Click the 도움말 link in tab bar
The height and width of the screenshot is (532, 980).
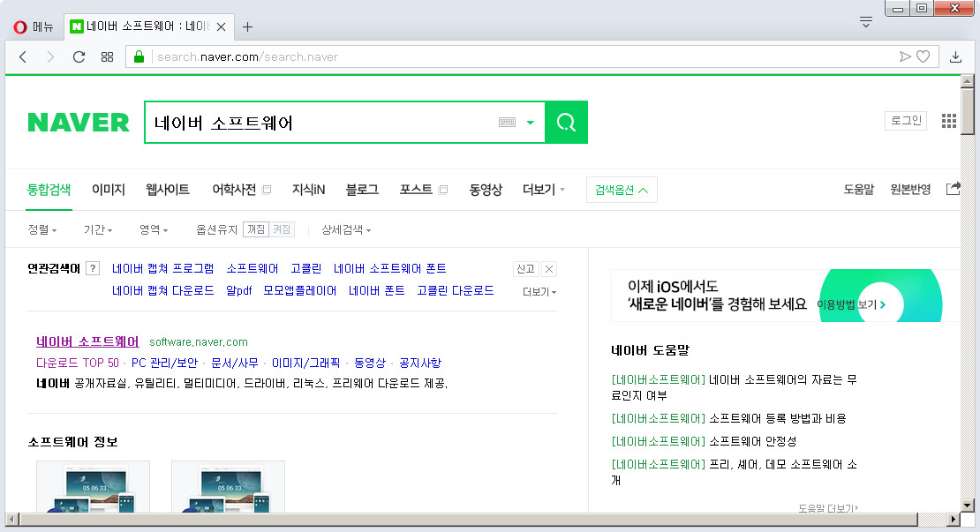[x=859, y=189]
